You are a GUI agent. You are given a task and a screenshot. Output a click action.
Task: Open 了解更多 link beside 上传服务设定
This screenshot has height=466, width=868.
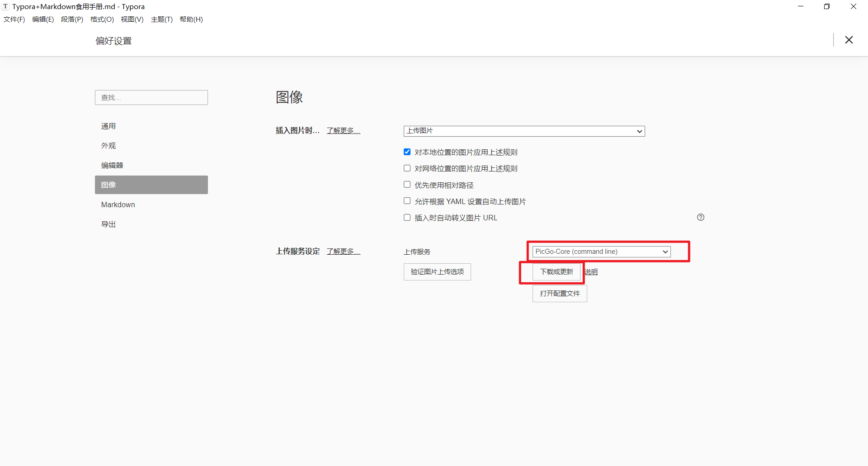pos(344,252)
